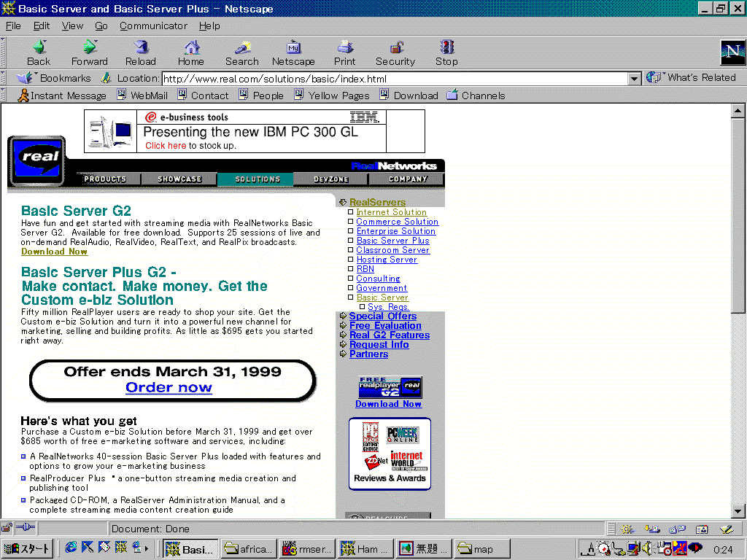Open the Enterprise Solution link
The height and width of the screenshot is (560, 747).
pyautogui.click(x=396, y=231)
